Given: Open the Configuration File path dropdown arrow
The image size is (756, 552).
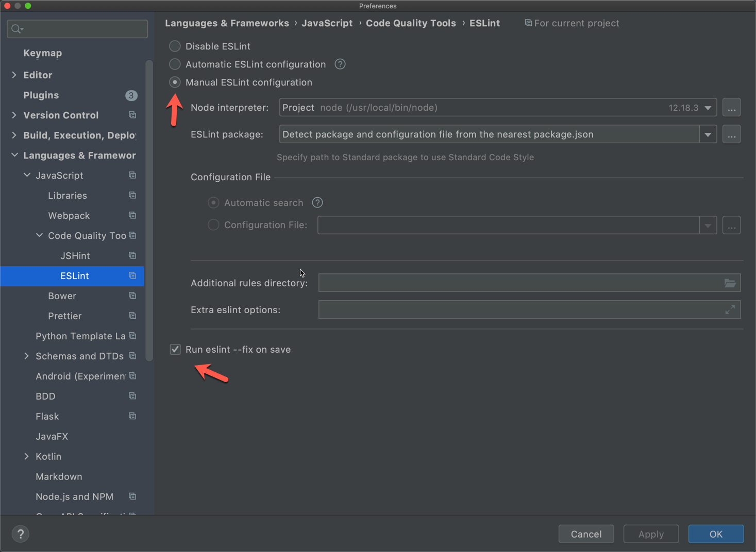Looking at the screenshot, I should (708, 226).
